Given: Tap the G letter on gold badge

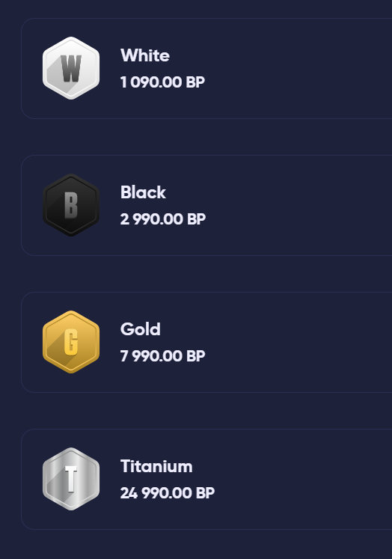Looking at the screenshot, I should click(71, 342).
